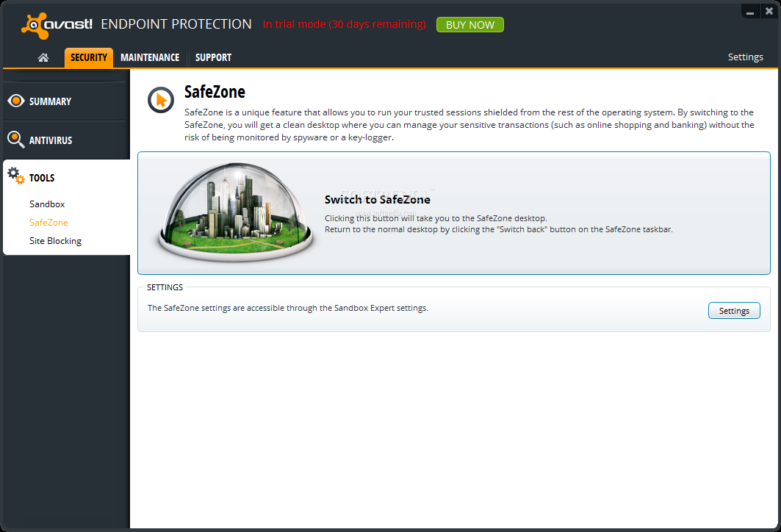Click the SafeZone cursor header icon
This screenshot has width=781, height=532.
pos(161,100)
